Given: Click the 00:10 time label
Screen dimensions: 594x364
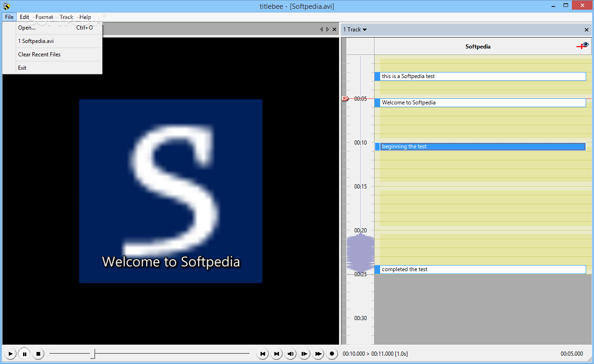Looking at the screenshot, I should pos(360,143).
